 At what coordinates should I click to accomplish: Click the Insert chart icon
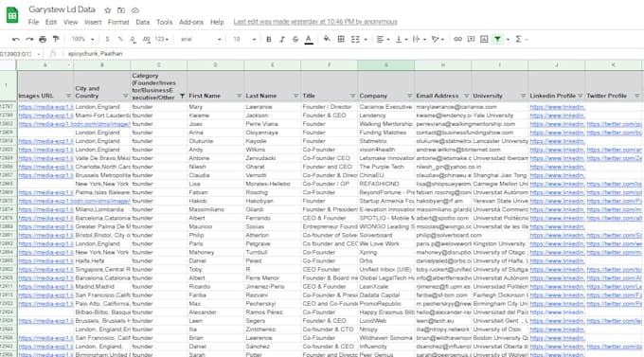484,39
